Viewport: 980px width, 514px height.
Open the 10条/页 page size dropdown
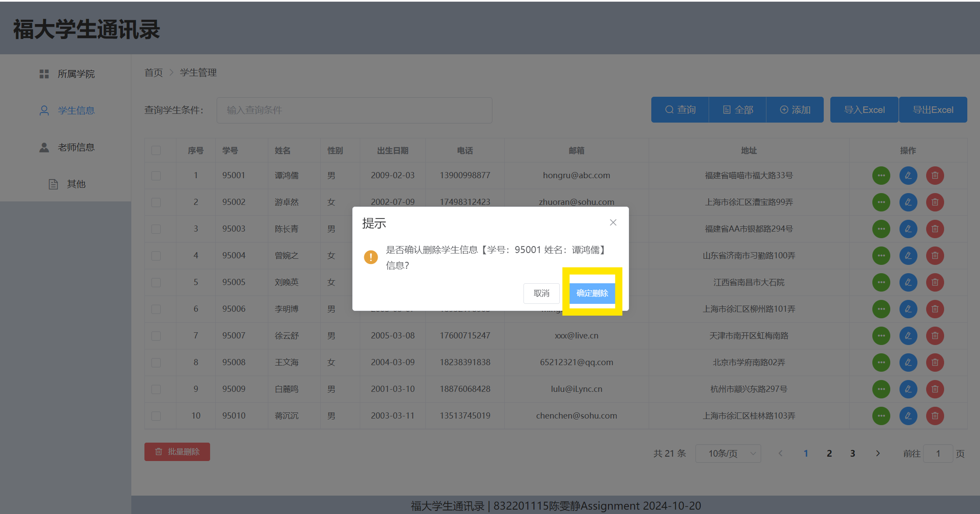coord(728,454)
